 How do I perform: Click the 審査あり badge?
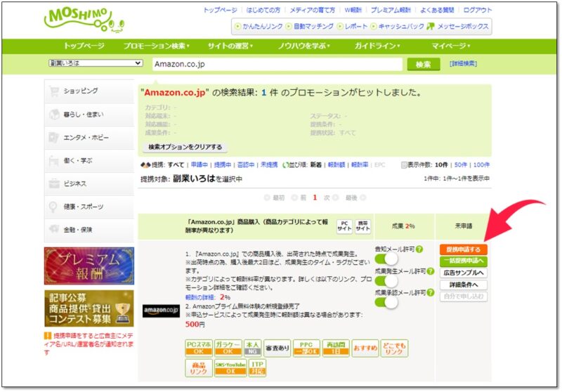(x=277, y=348)
